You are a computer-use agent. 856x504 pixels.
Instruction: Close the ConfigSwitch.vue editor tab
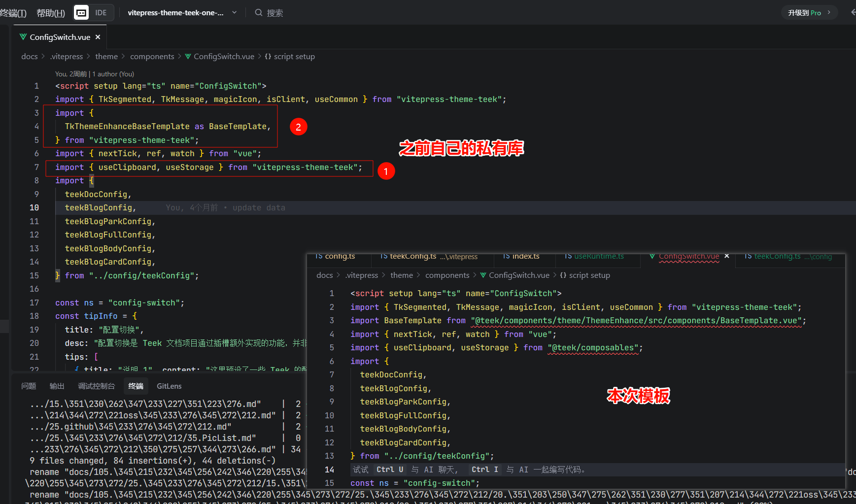click(x=98, y=37)
